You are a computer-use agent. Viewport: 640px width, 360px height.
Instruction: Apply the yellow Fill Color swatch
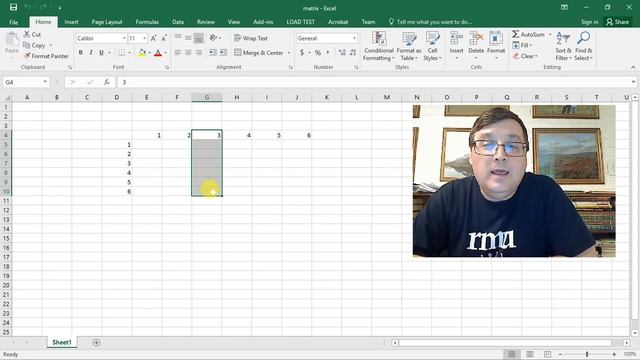142,53
